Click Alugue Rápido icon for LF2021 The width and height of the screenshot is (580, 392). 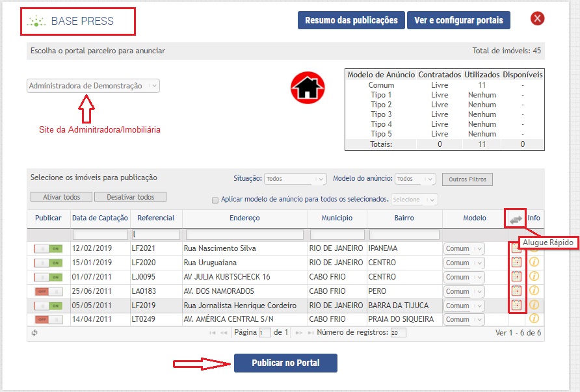point(516,248)
